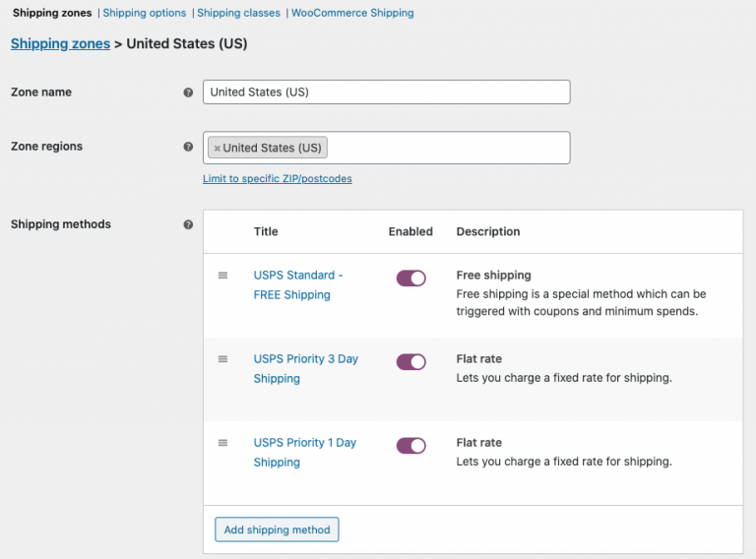Viewport: 756px width, 559px height.
Task: Click the Zone name label
Action: tap(41, 93)
